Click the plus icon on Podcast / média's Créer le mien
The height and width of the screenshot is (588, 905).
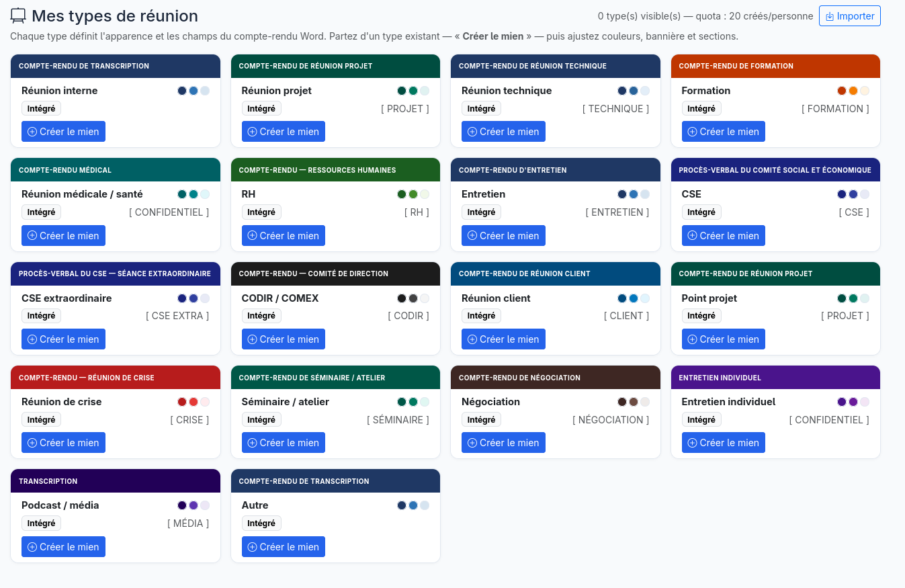(x=32, y=547)
